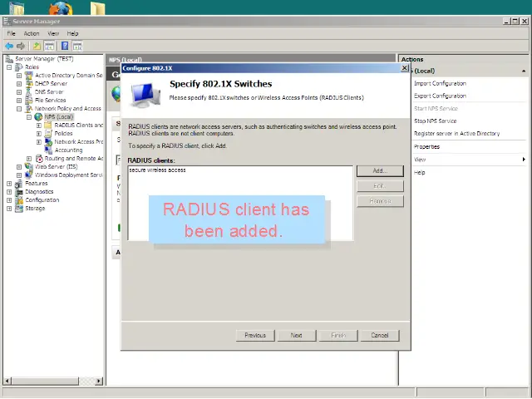532x399 pixels.
Task: Select the Roles node icon
Action: pos(19,67)
